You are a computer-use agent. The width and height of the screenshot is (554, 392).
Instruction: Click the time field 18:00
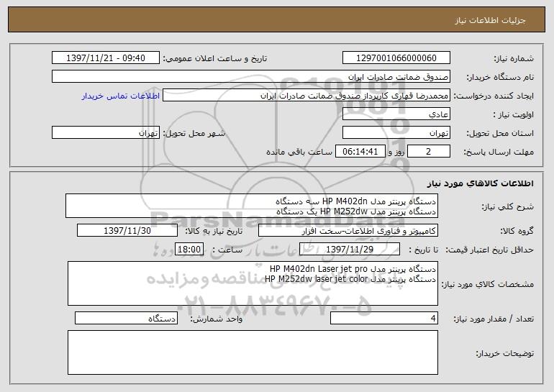coord(189,250)
